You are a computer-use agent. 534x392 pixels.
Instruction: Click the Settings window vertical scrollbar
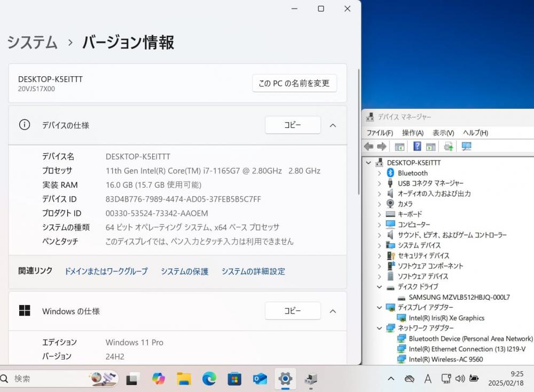pyautogui.click(x=358, y=132)
